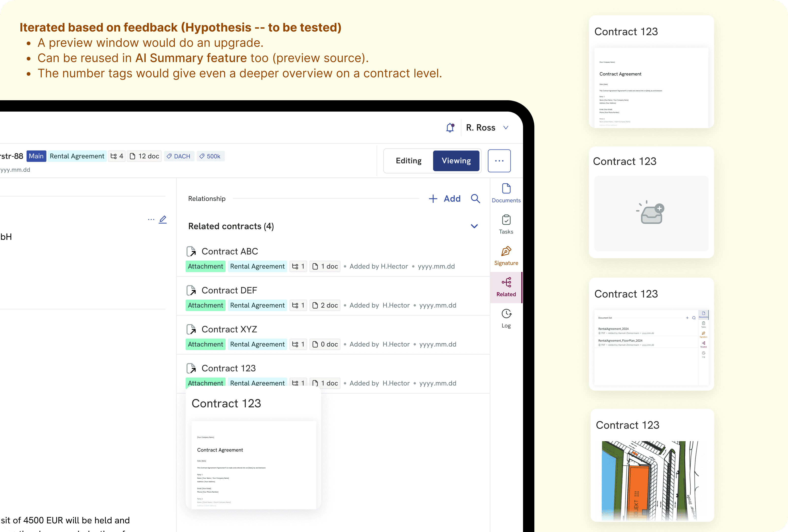Add a new relationship
The image size is (788, 532).
coord(444,199)
